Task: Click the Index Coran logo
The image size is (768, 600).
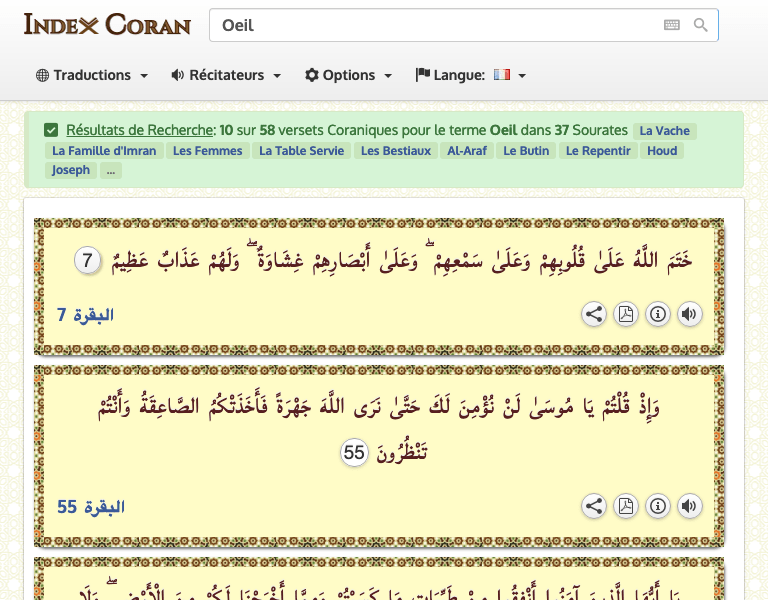Action: click(x=107, y=24)
